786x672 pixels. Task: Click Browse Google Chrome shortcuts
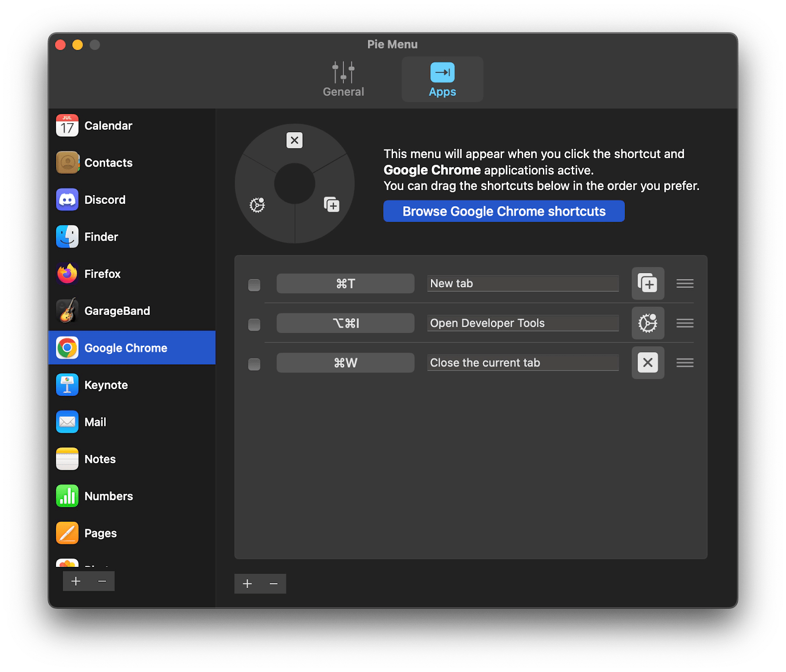(504, 211)
